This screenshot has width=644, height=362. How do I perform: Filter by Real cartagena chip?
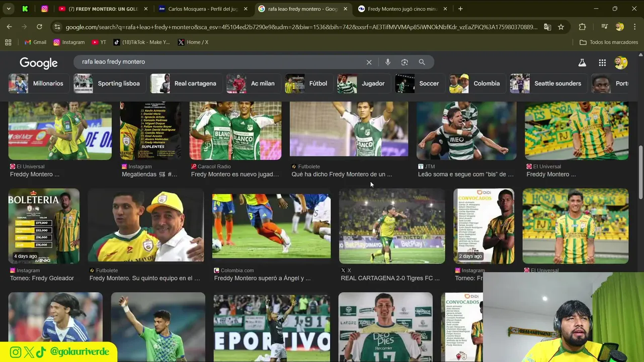tap(187, 83)
